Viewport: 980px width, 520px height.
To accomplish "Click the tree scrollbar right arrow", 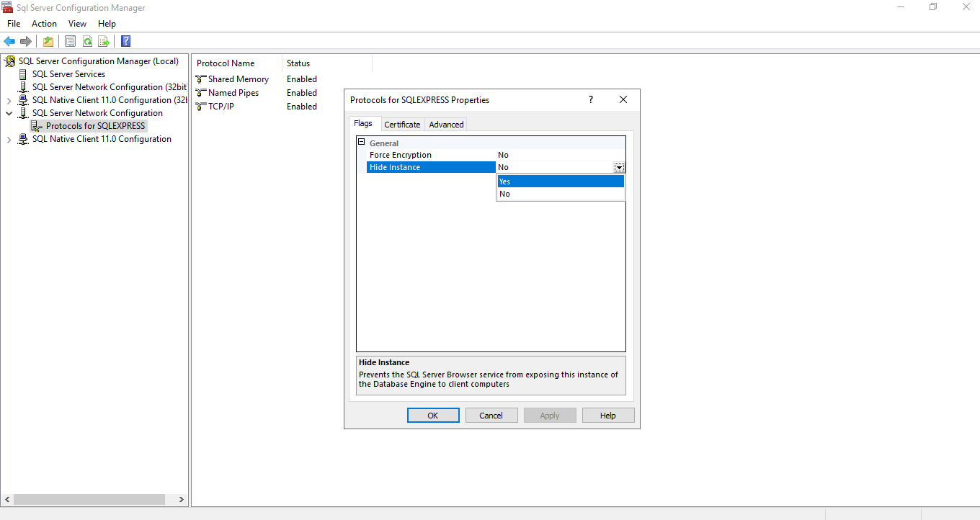I will (x=182, y=499).
